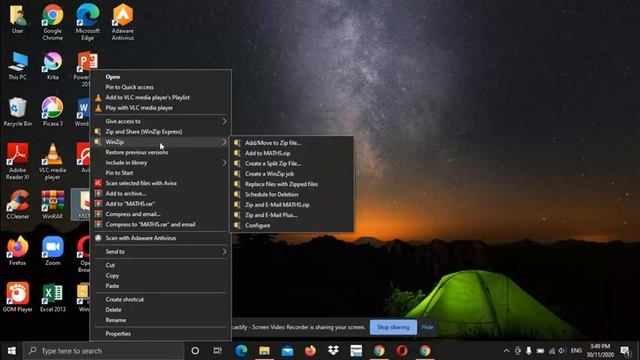Open Microsoft Edge desktop shortcut

point(87,22)
